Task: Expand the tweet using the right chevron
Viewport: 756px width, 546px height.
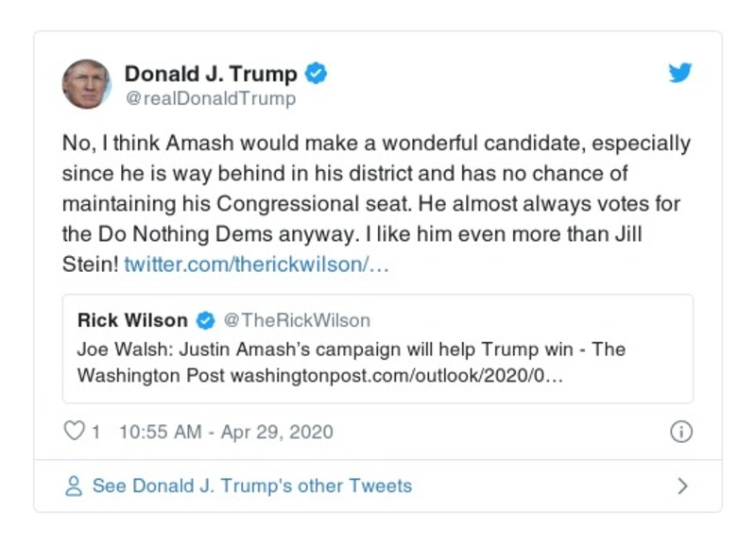Action: (x=682, y=486)
